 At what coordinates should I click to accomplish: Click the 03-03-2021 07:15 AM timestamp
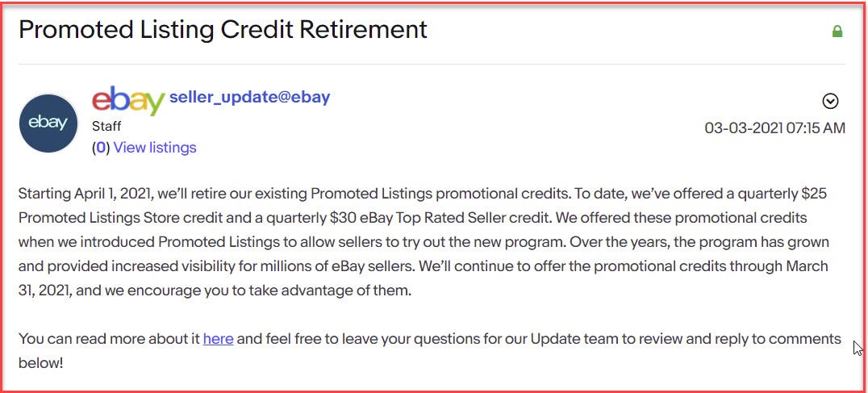(x=774, y=128)
